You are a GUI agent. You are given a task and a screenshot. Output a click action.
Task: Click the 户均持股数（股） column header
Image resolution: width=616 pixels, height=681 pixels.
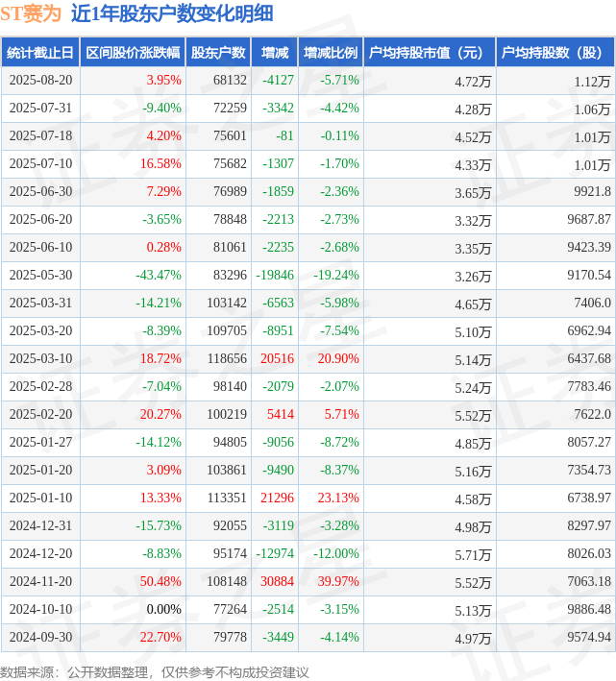point(556,53)
